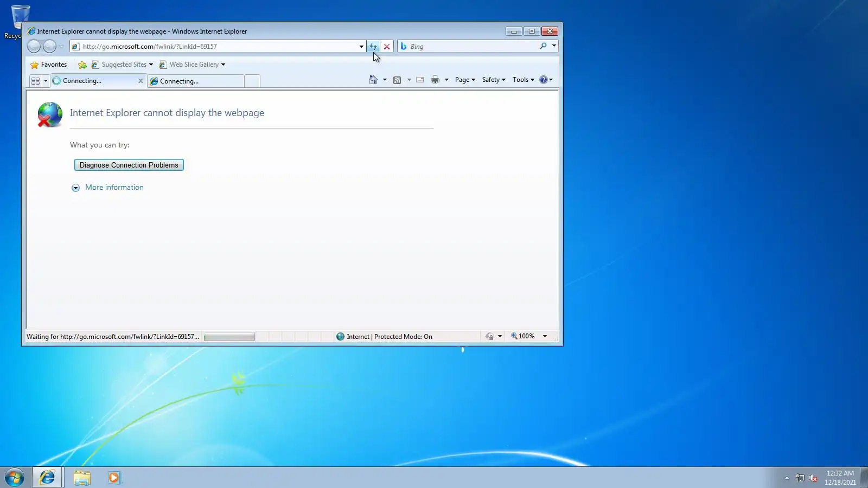Click the "What you can try:" text
Image resolution: width=868 pixels, height=488 pixels.
100,145
